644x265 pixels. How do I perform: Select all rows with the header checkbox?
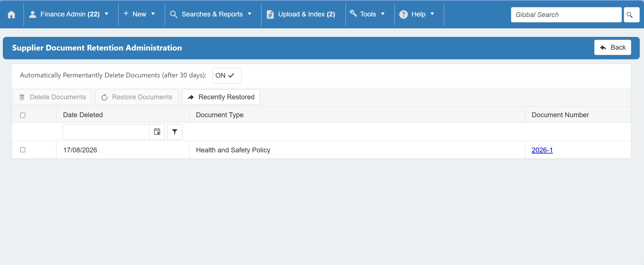[x=23, y=115]
